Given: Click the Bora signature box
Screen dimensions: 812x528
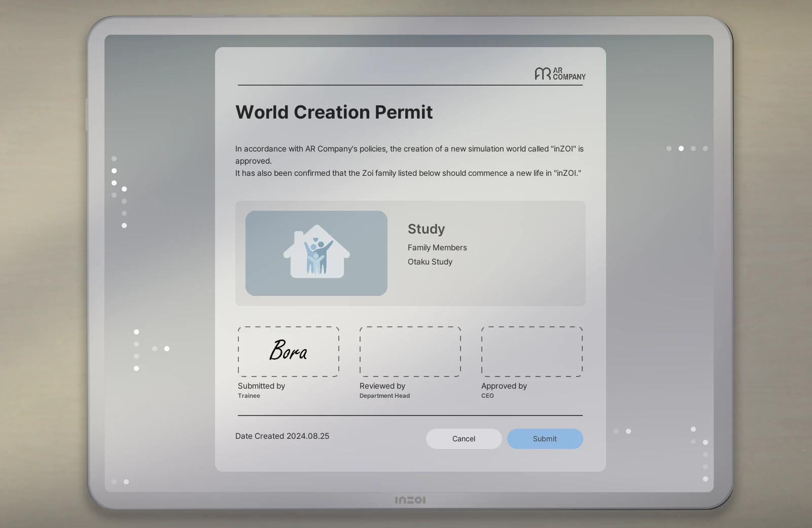Looking at the screenshot, I should pyautogui.click(x=289, y=352).
